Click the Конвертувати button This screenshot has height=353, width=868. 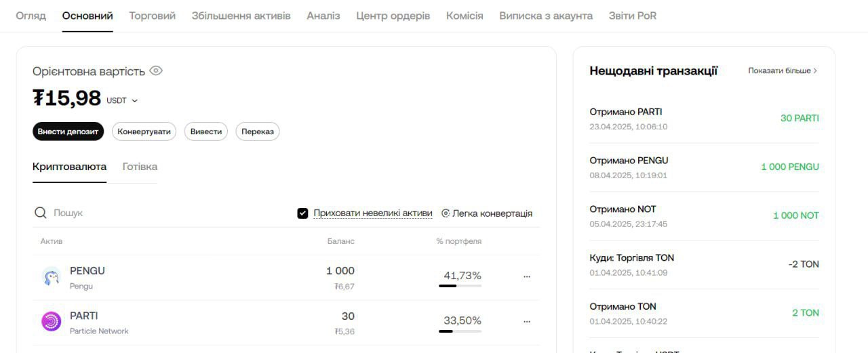144,131
